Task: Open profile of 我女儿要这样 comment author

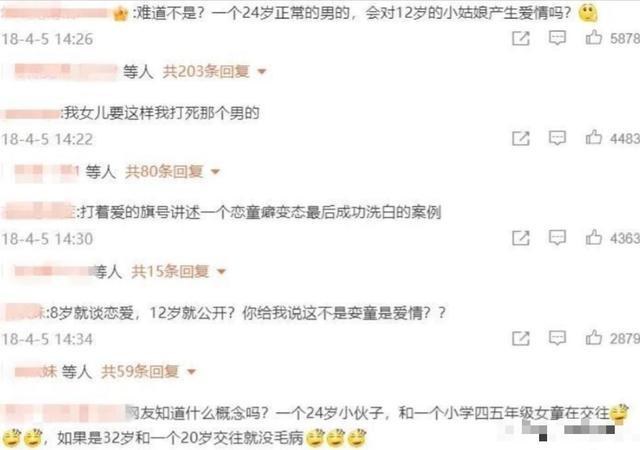Action: [x=31, y=114]
